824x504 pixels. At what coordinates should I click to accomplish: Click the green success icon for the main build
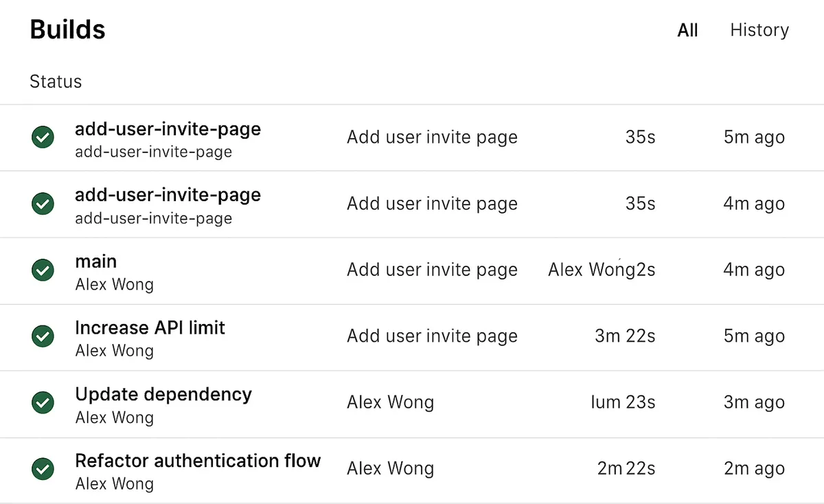point(43,270)
